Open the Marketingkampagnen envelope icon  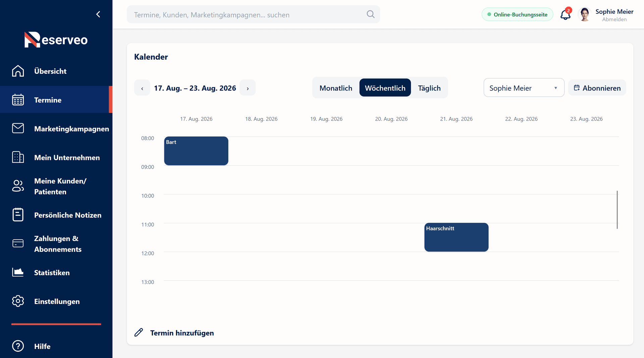point(18,129)
